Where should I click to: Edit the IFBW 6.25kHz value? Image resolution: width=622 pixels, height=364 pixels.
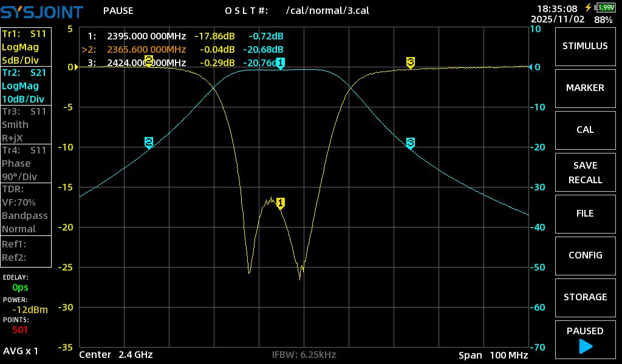click(304, 355)
